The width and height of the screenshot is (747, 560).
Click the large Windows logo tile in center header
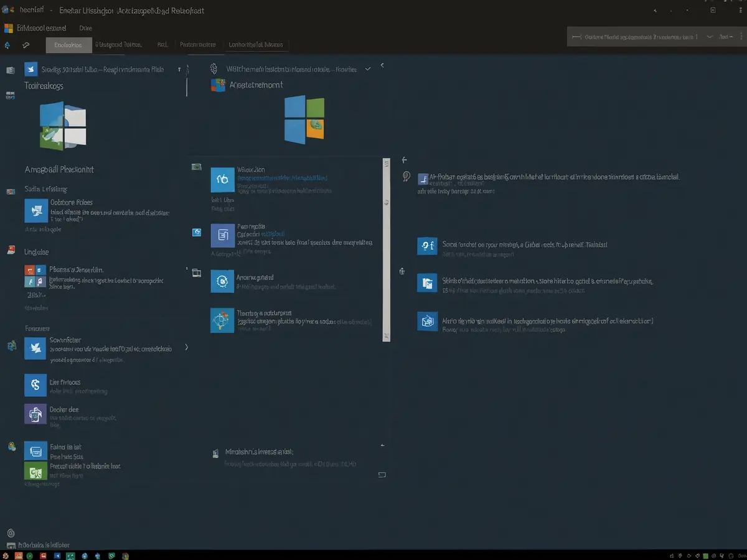[x=304, y=119]
